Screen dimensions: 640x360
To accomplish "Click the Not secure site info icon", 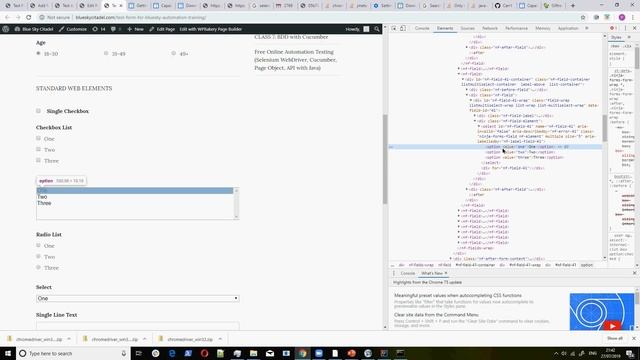I will tap(42, 18).
